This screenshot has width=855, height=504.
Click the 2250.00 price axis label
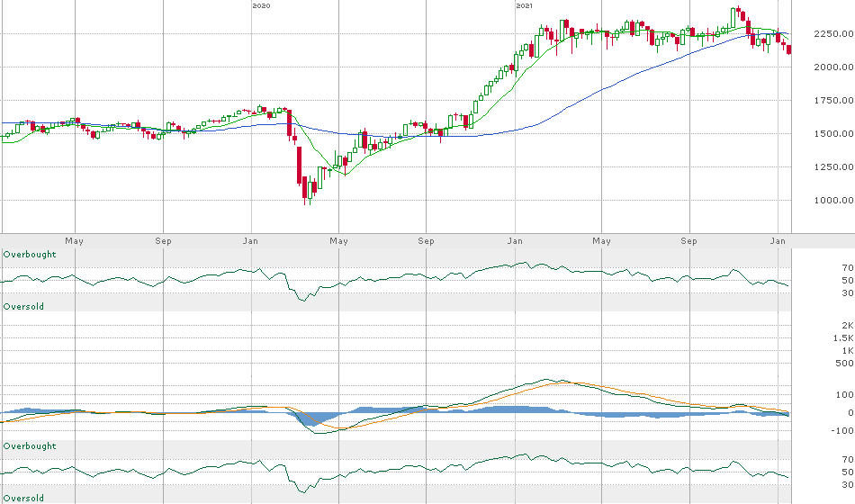tap(833, 34)
